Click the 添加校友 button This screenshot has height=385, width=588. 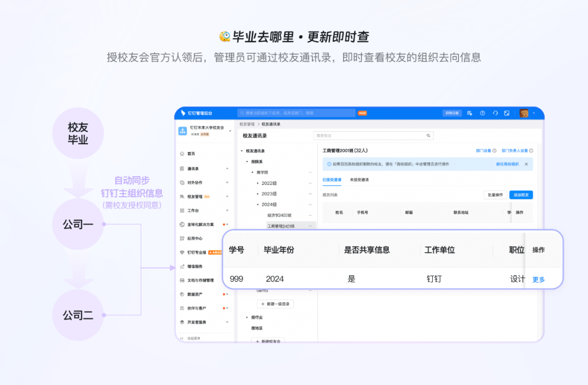pos(521,195)
